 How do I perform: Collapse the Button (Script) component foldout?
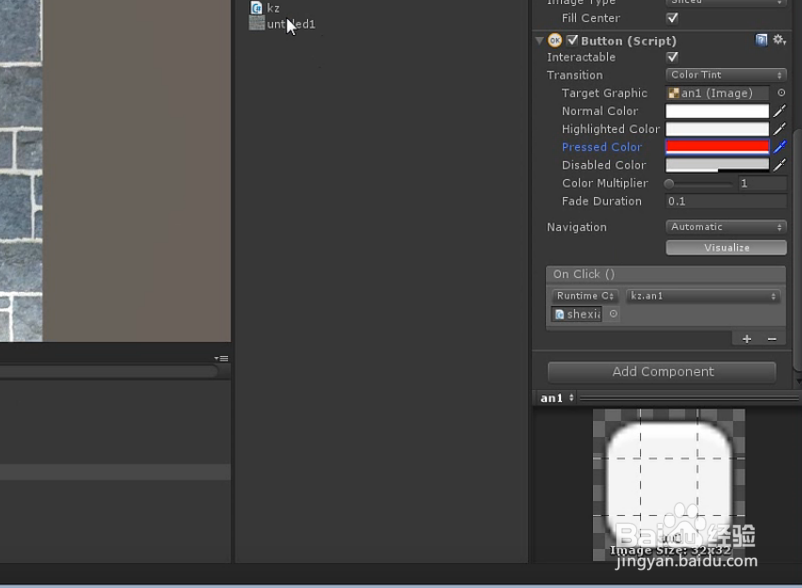(539, 40)
